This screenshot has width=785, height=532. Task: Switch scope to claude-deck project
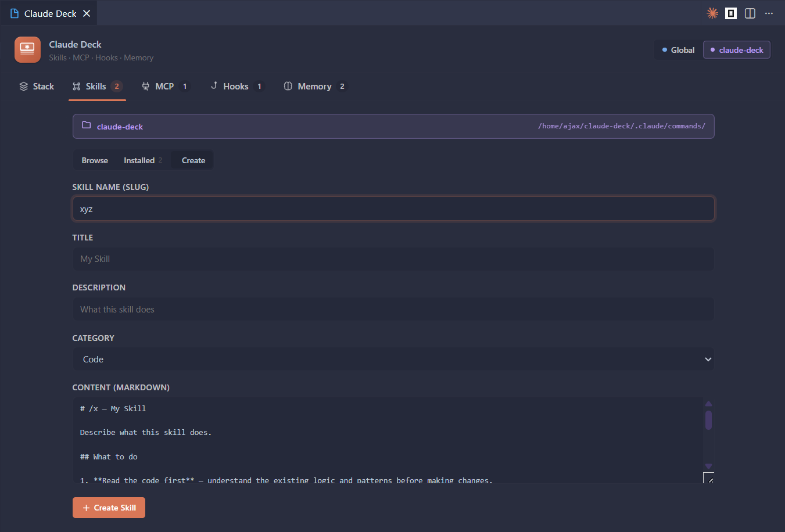click(737, 50)
